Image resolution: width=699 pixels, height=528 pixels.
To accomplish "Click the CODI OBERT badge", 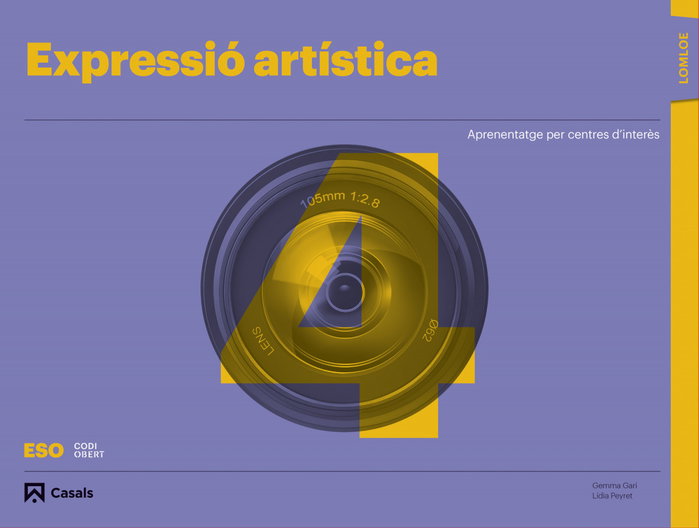I will click(89, 450).
